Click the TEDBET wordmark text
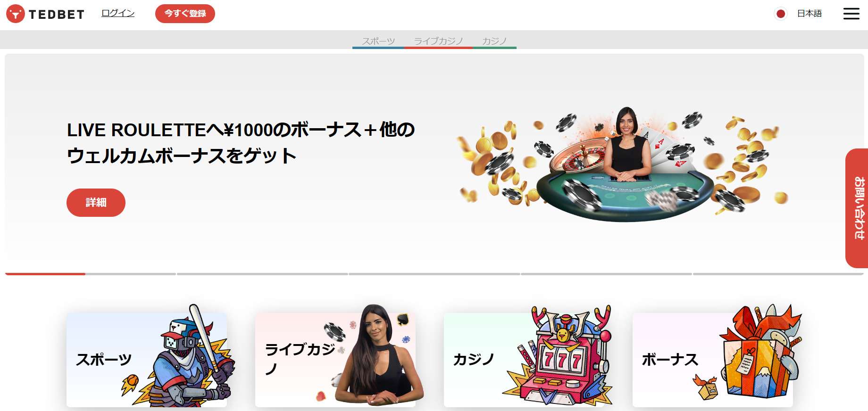The image size is (868, 411). pos(57,14)
